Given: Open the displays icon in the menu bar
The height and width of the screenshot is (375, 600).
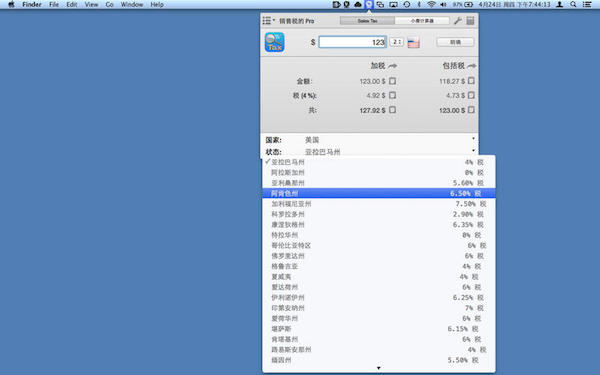Looking at the screenshot, I should point(380,5).
